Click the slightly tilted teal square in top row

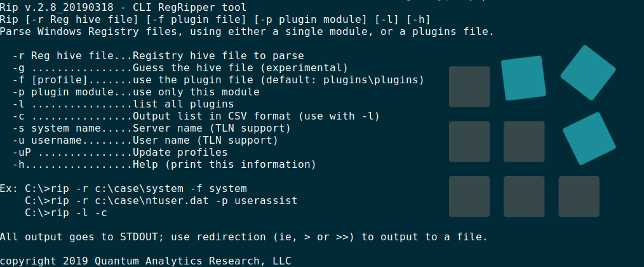tap(523, 78)
